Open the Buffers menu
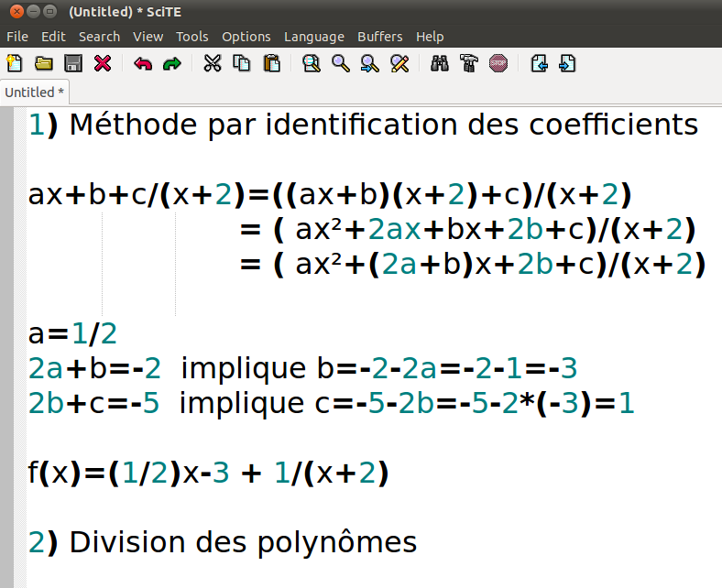 coord(379,37)
